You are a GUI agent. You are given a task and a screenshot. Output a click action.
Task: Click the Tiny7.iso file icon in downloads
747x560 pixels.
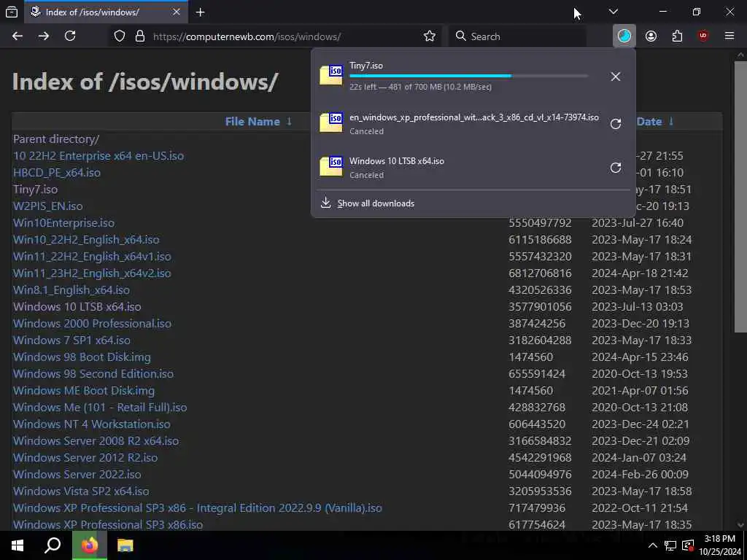click(331, 76)
